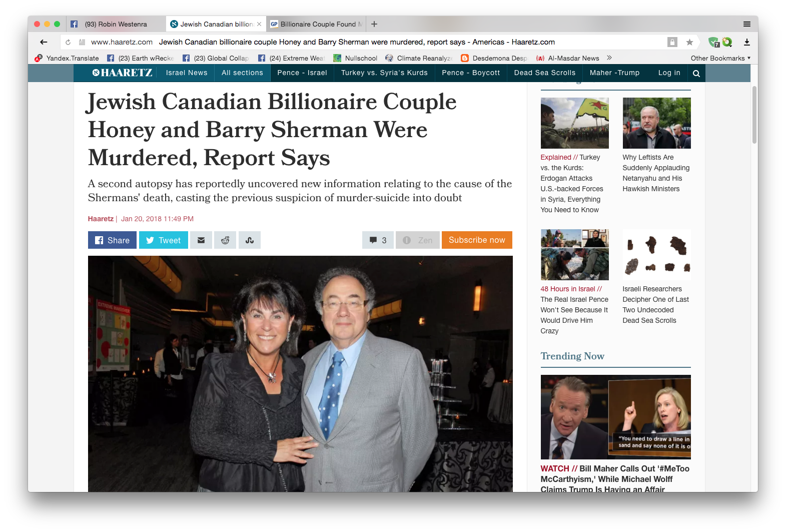Open the browser hamburger menu

(x=746, y=24)
